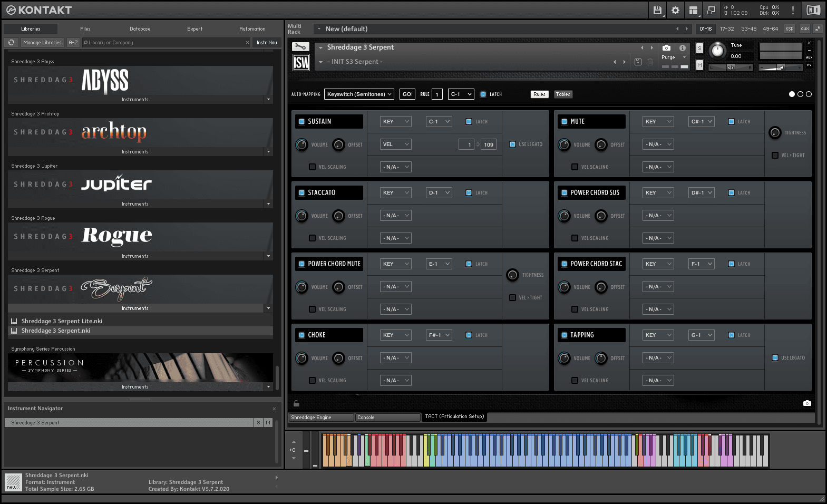Viewport: 827px width, 504px height.
Task: Toggle the CHOKE articulation enable box
Action: point(302,335)
